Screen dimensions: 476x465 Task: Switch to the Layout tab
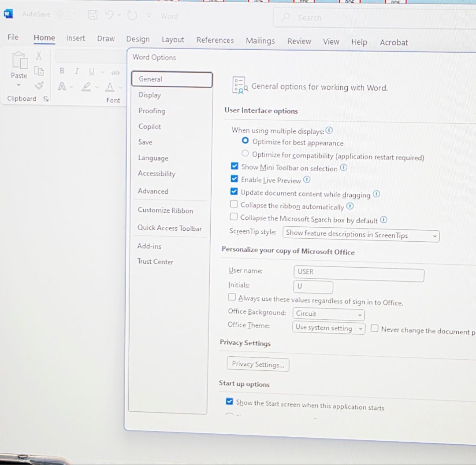coord(173,40)
